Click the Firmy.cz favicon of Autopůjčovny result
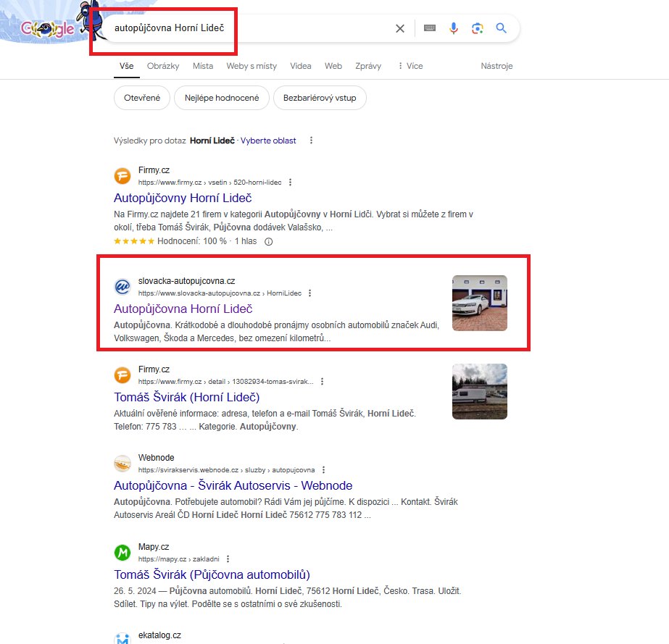The height and width of the screenshot is (644, 669). point(122,176)
